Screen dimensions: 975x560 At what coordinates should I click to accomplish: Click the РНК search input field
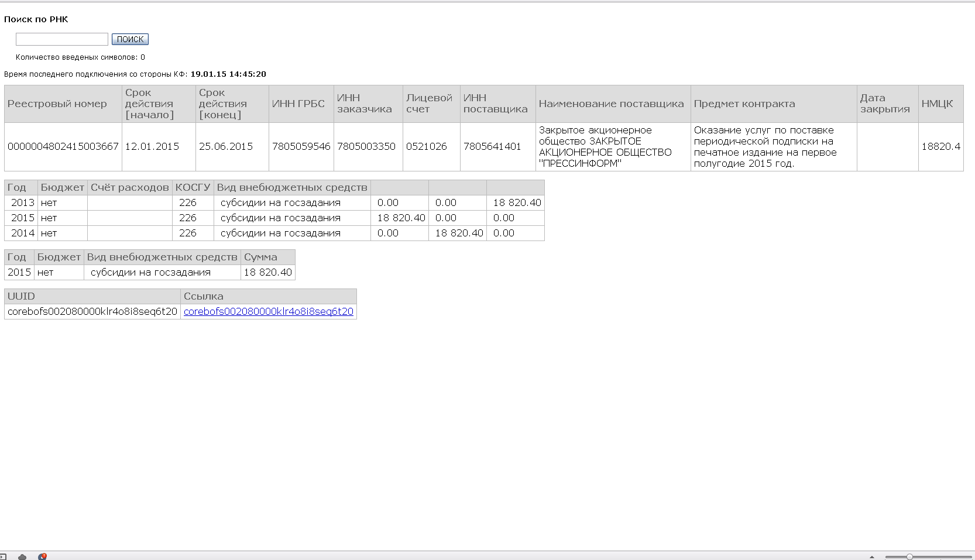pyautogui.click(x=62, y=39)
